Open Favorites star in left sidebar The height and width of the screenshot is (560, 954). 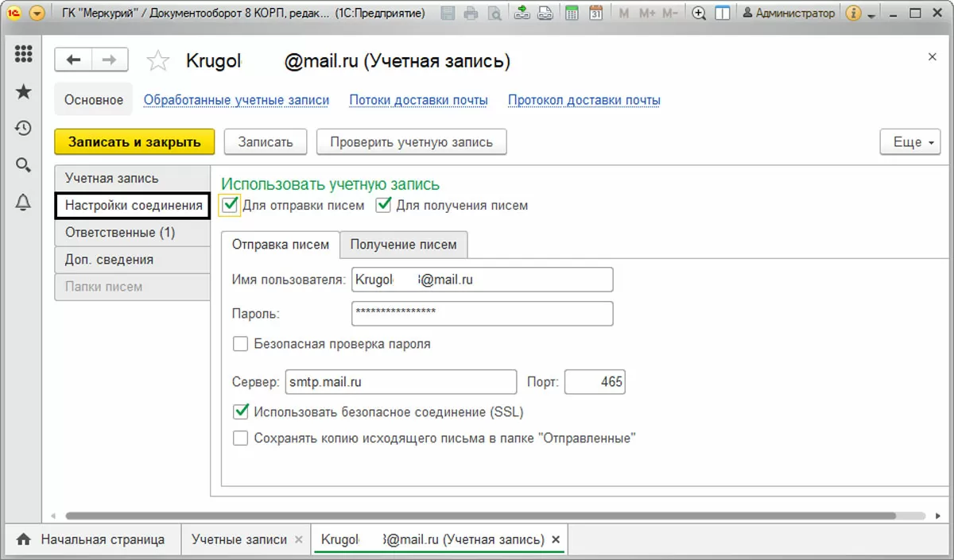tap(24, 91)
